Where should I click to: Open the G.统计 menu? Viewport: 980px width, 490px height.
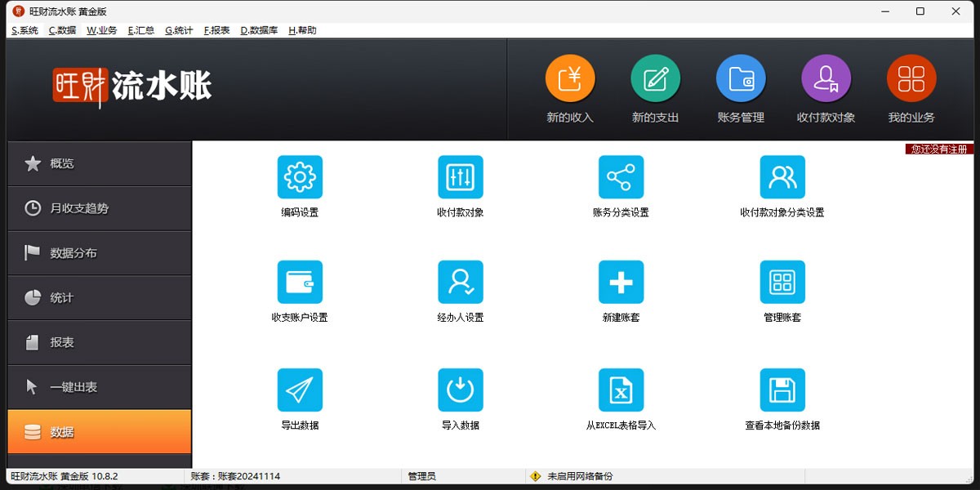click(179, 30)
